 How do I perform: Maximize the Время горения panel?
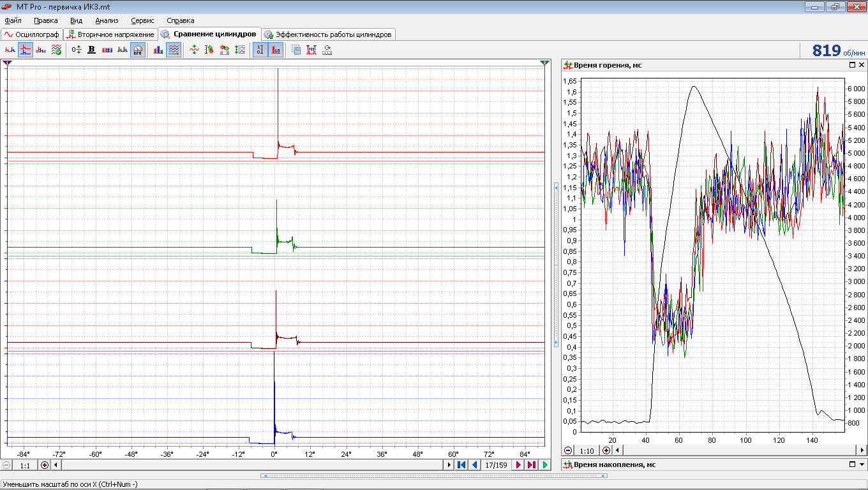(852, 65)
